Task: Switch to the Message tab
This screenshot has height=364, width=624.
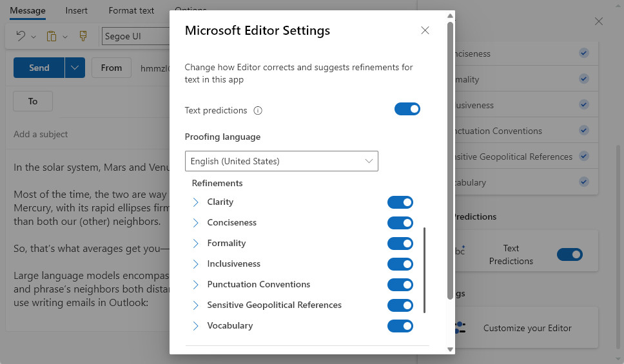Action: pos(28,11)
